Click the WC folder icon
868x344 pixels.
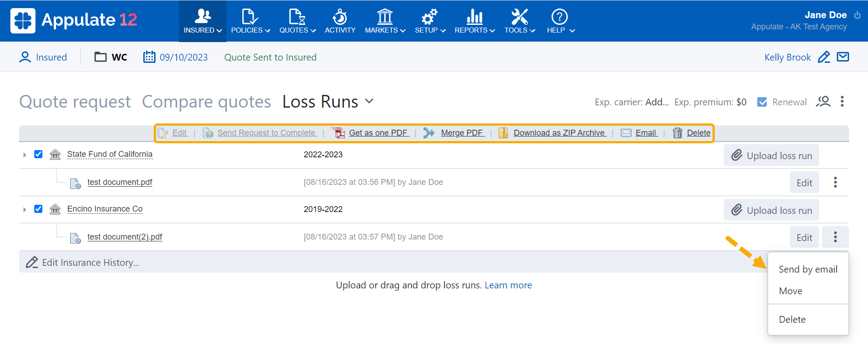coord(100,57)
